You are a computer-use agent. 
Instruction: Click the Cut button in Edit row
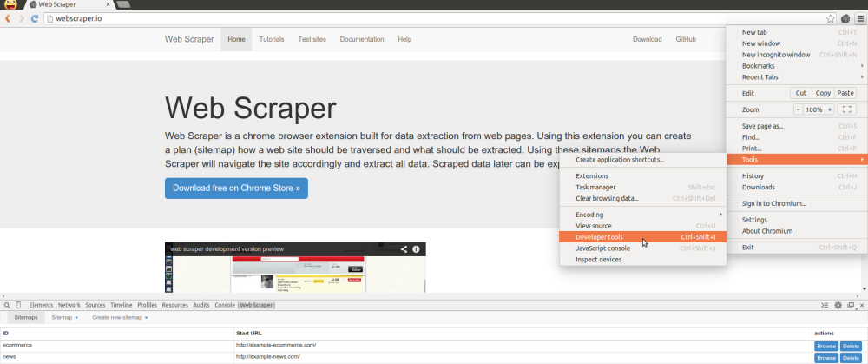click(801, 93)
